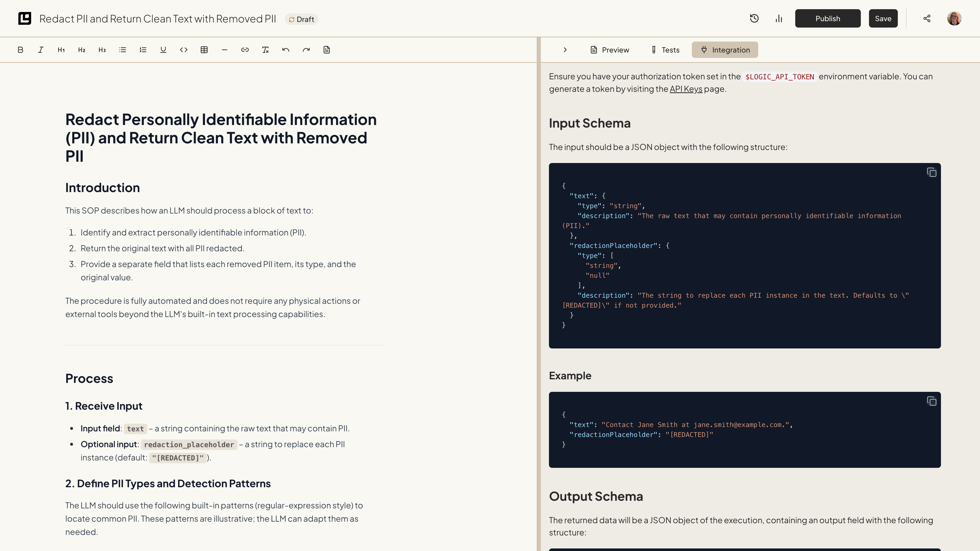Insert a numbered list
Image resolution: width=980 pixels, height=551 pixels.
[x=143, y=50]
